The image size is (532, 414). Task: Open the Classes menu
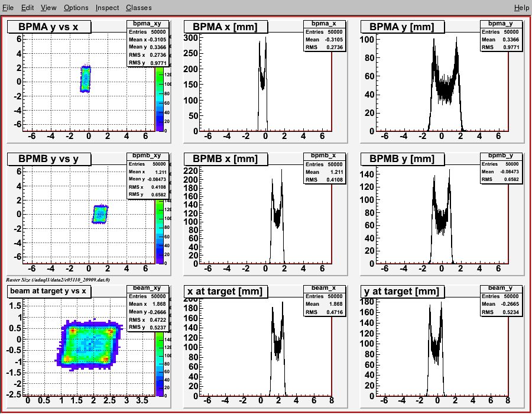click(139, 8)
